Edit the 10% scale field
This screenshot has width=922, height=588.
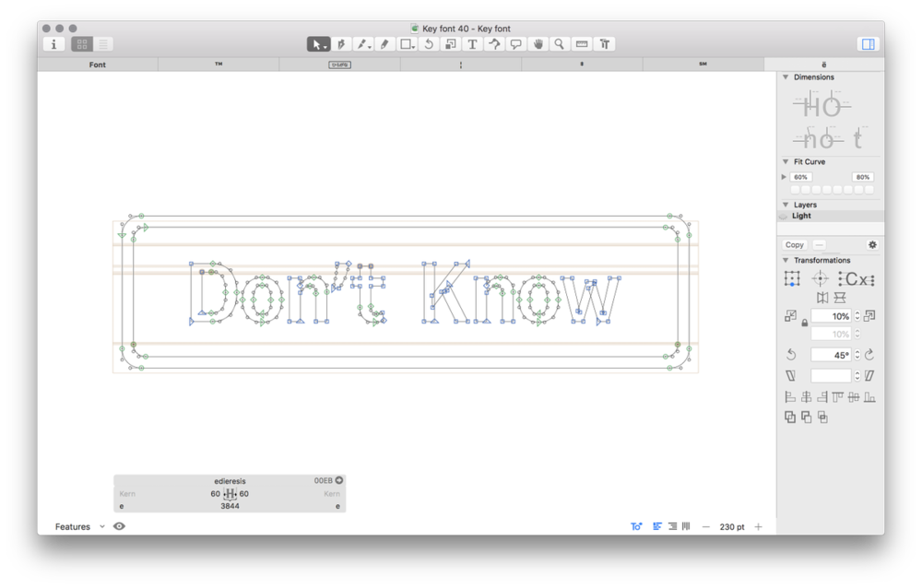point(832,316)
